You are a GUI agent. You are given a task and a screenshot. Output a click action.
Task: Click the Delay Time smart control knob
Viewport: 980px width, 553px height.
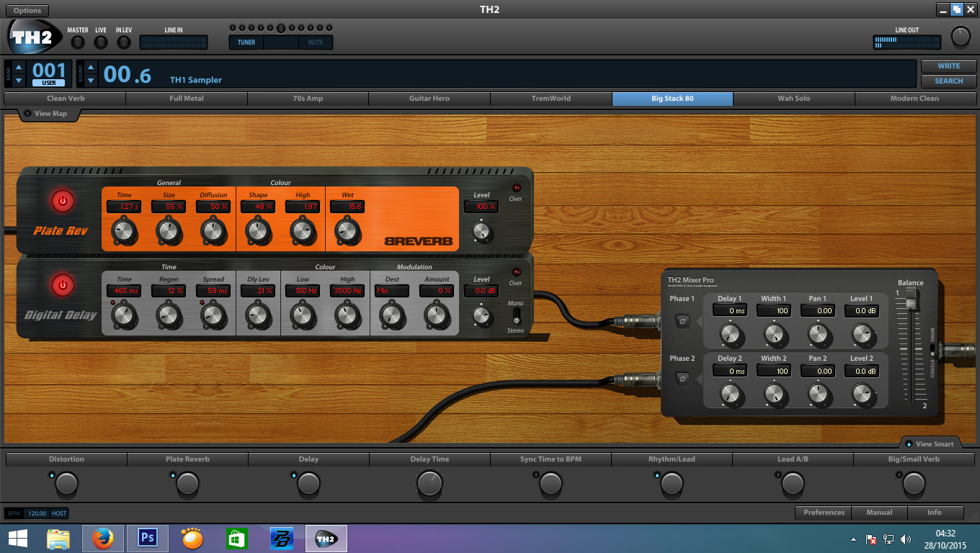click(430, 484)
